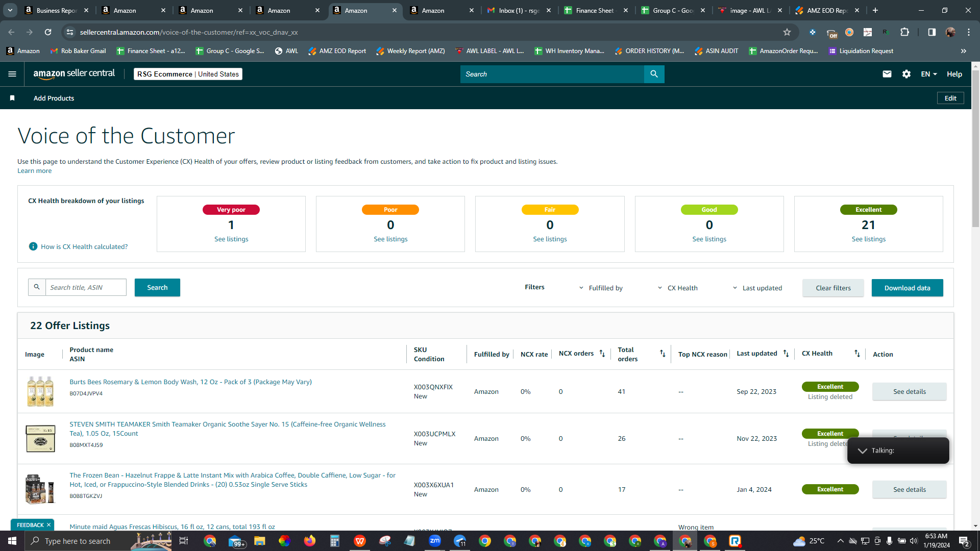Open the Windows notification center icon
Viewport: 980px width, 551px height.
click(964, 541)
